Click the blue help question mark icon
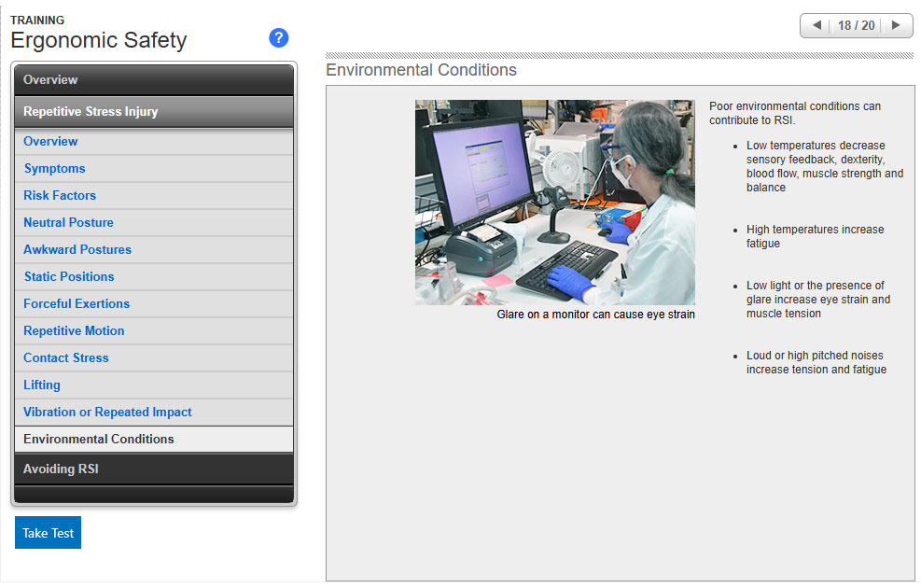Screen dimensions: 921x588 tap(278, 38)
